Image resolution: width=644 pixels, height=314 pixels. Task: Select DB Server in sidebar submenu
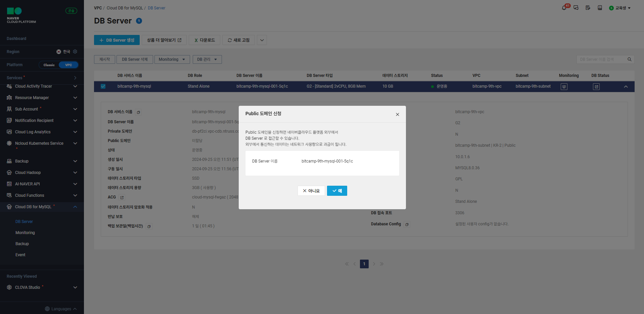[x=24, y=222]
